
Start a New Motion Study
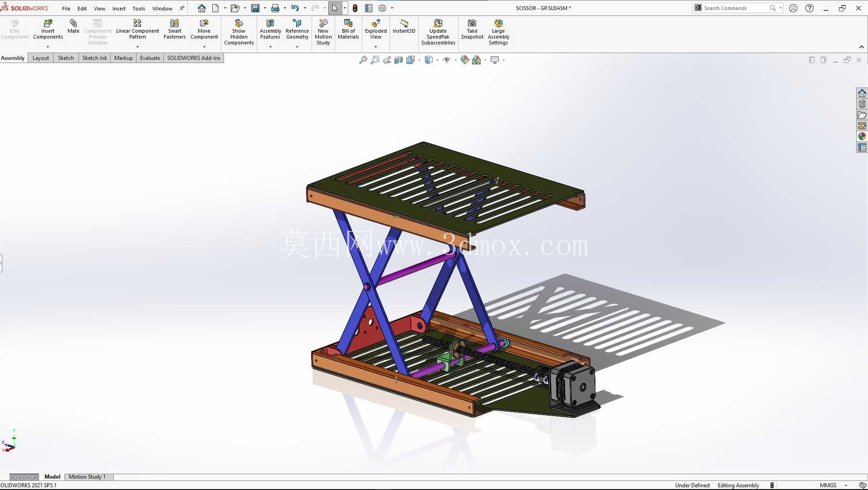pyautogui.click(x=323, y=32)
